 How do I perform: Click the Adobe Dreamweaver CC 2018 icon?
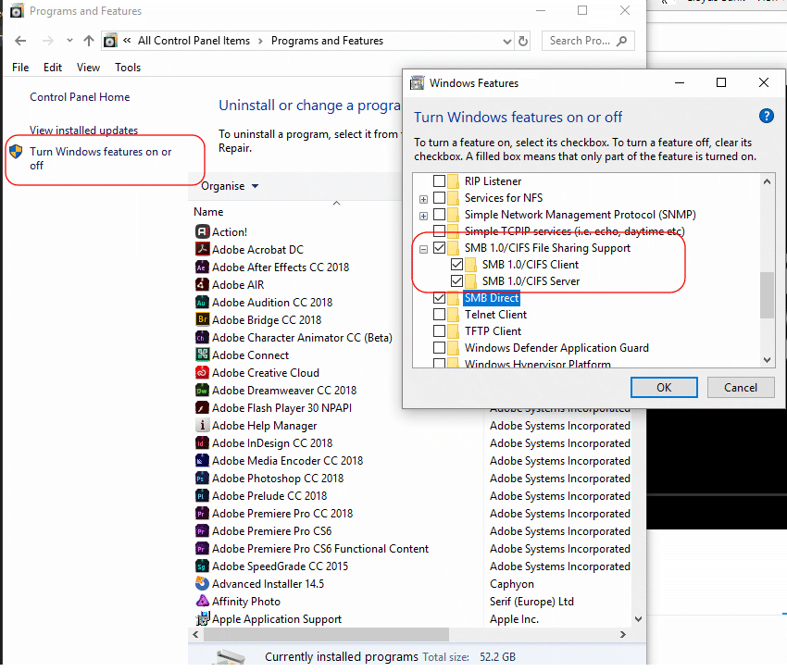tap(202, 390)
